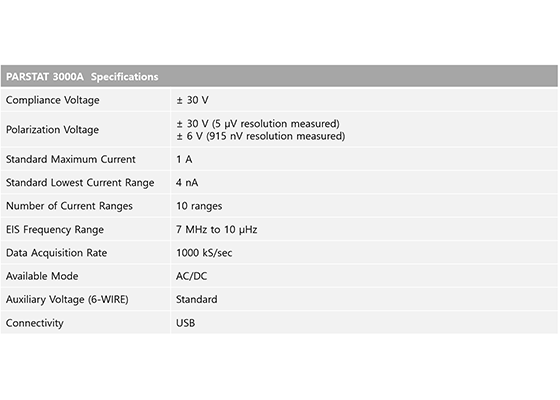Select the Compliance Voltage row label
Screen dimensions: 560x400
coord(52,100)
